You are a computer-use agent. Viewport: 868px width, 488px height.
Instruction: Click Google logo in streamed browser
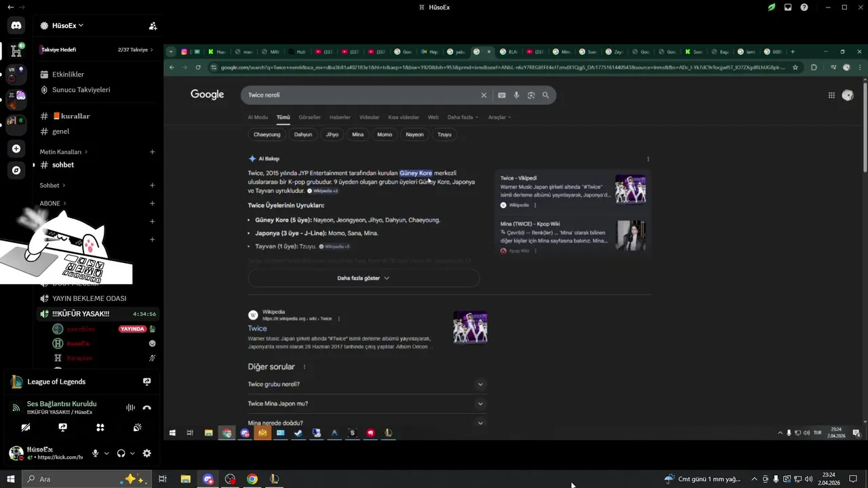coord(207,95)
